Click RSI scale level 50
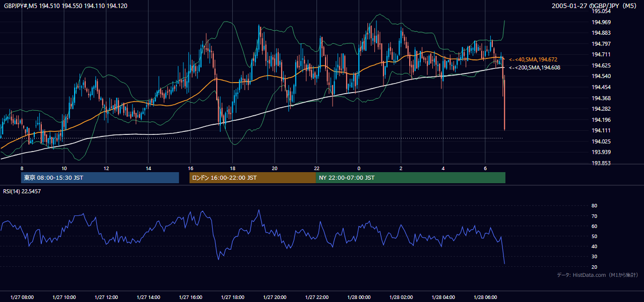644x302 pixels. (x=594, y=236)
